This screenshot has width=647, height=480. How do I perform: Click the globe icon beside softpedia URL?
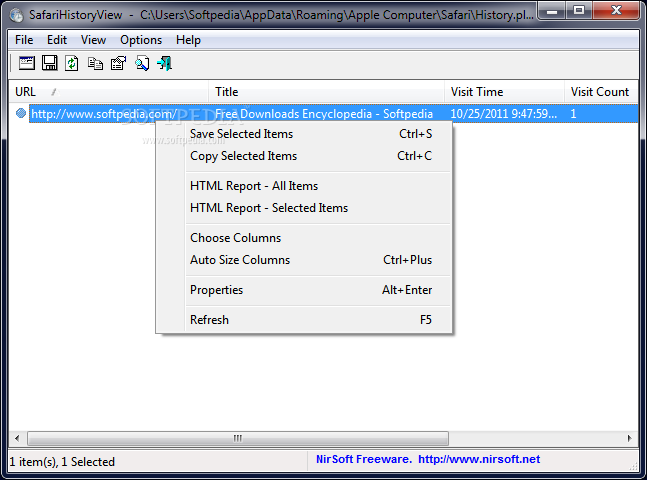click(21, 113)
